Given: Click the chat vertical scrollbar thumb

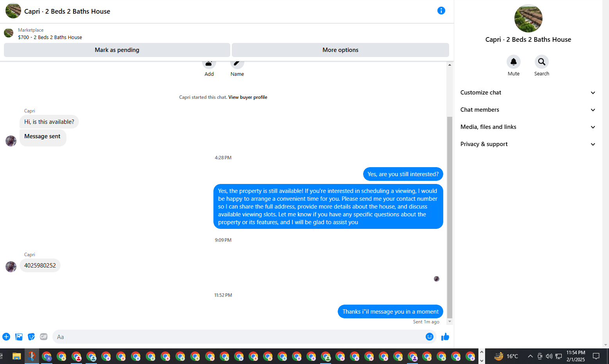Looking at the screenshot, I should 450,218.
